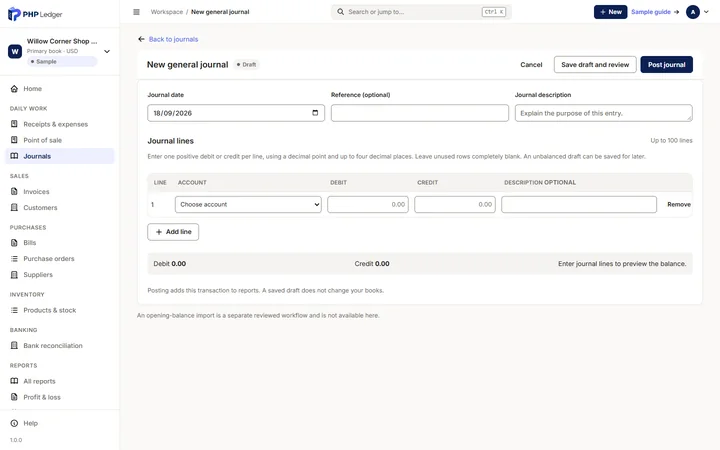Expand the Willow Corner Shop workspace switcher chevron
The width and height of the screenshot is (720, 450).
pos(107,51)
